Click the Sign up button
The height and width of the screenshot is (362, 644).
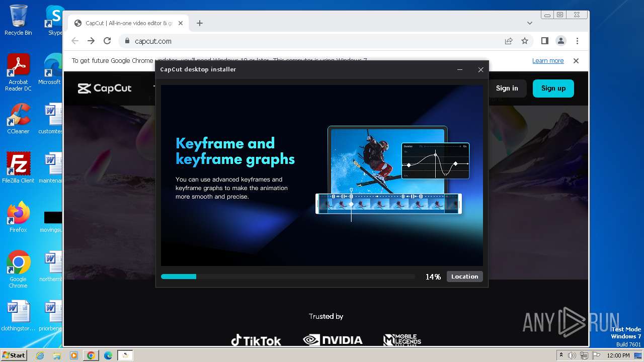[553, 88]
